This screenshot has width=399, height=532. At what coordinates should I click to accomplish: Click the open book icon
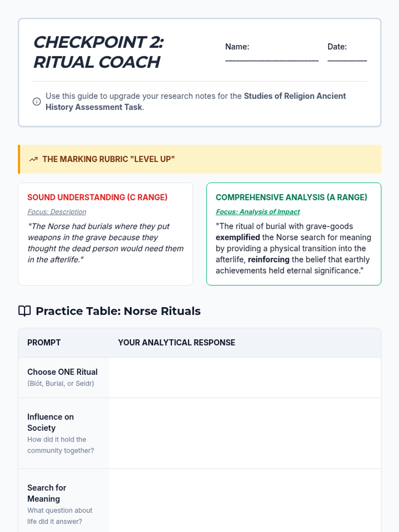(x=25, y=311)
